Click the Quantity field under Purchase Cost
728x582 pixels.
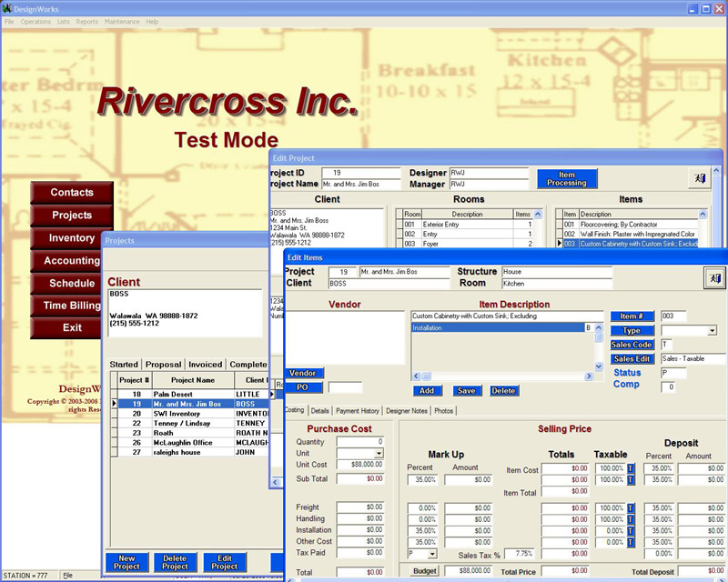click(360, 442)
